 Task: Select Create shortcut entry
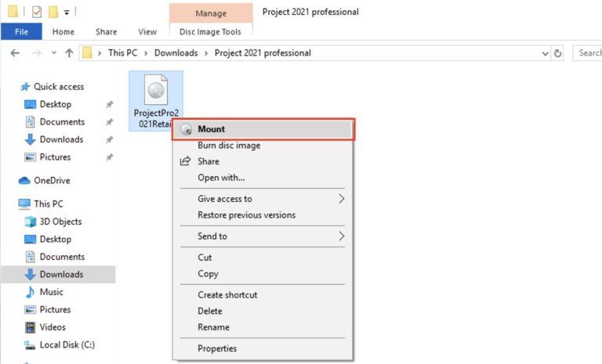(263, 295)
